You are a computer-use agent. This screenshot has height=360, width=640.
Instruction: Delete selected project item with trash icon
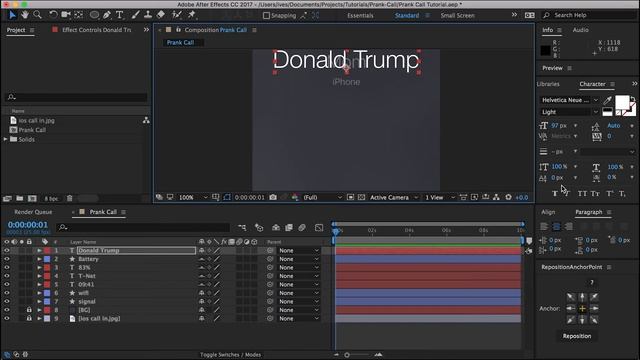tap(69, 198)
